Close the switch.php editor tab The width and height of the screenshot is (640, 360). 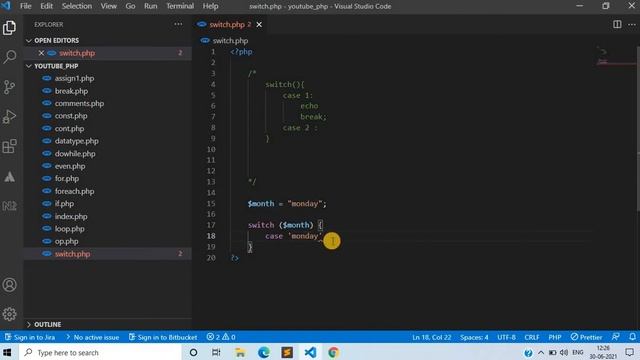coord(259,24)
